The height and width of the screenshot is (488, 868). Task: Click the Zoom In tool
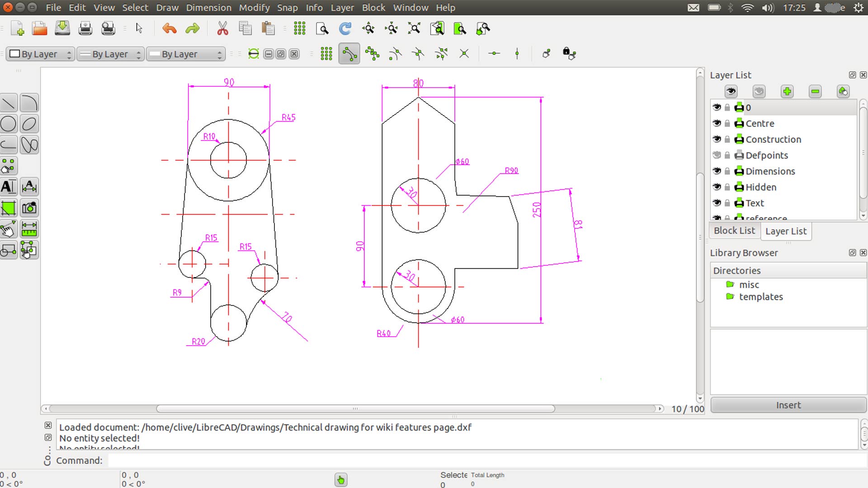tap(368, 28)
